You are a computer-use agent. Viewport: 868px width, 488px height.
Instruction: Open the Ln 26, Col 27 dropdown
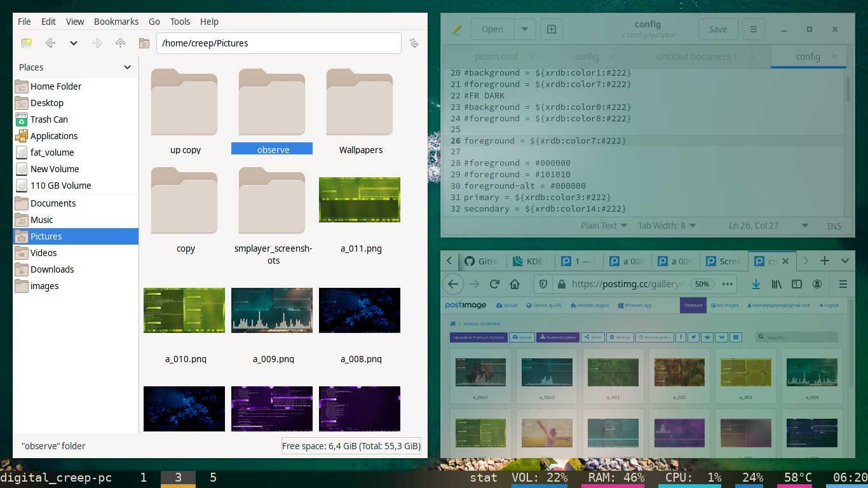click(x=769, y=226)
